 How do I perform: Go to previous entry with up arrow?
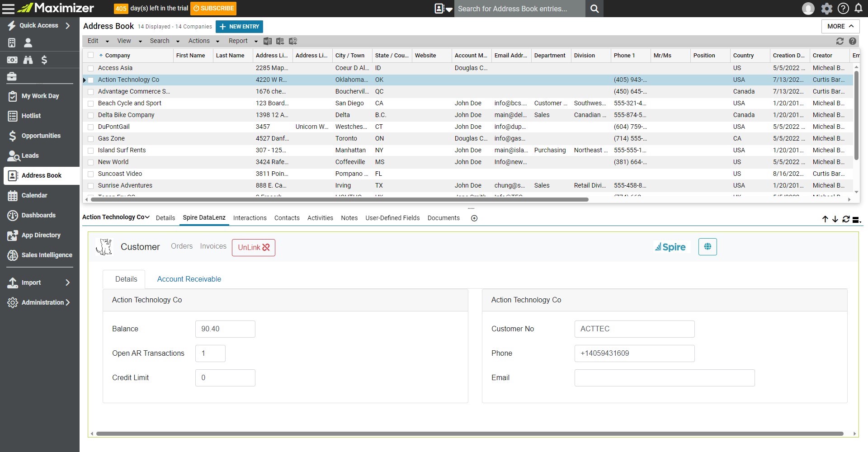tap(825, 219)
